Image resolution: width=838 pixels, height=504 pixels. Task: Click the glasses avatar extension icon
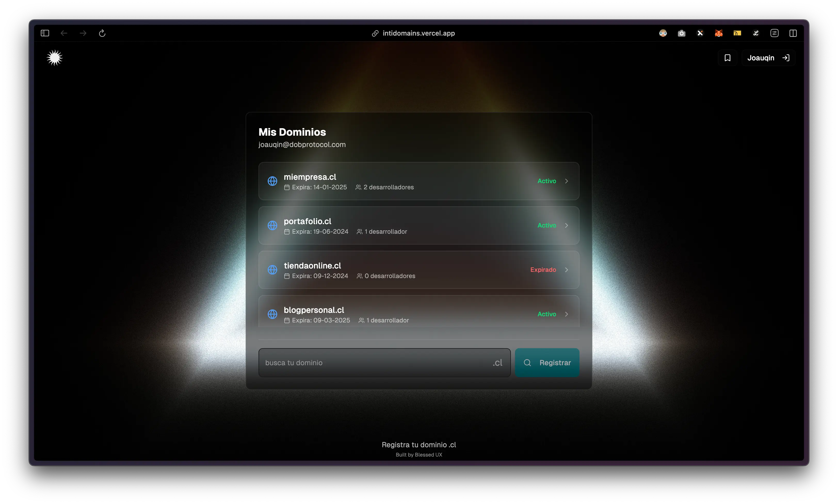point(663,33)
